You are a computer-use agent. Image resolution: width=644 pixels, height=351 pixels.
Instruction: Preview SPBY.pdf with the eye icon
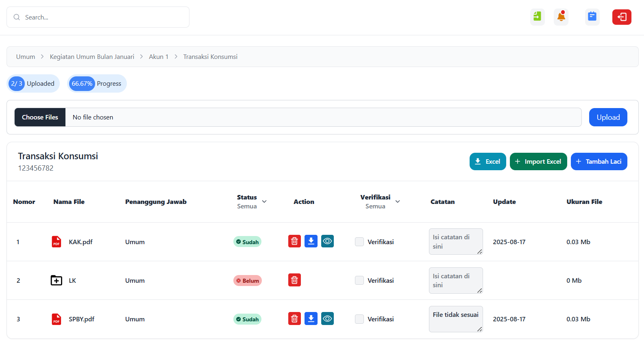(327, 318)
